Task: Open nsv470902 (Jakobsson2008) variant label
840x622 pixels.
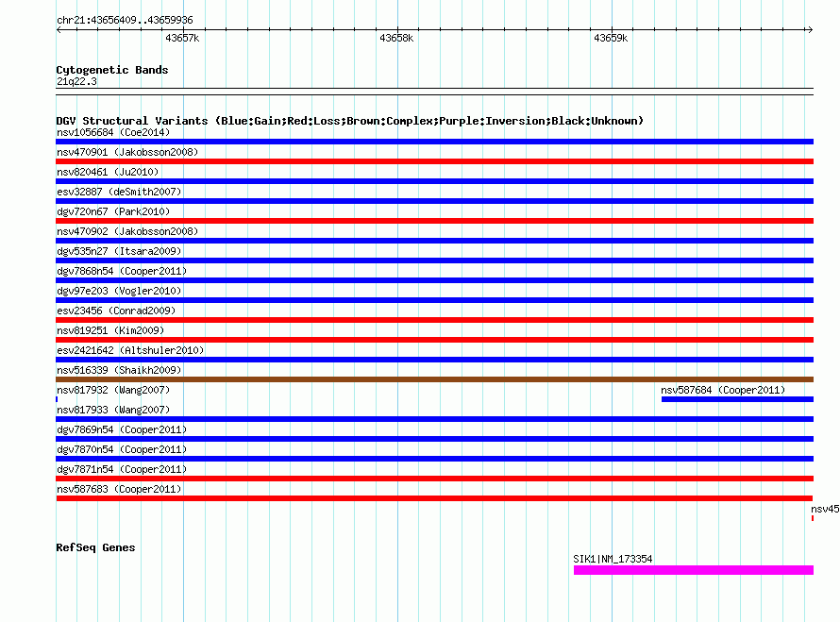Action: (x=127, y=231)
